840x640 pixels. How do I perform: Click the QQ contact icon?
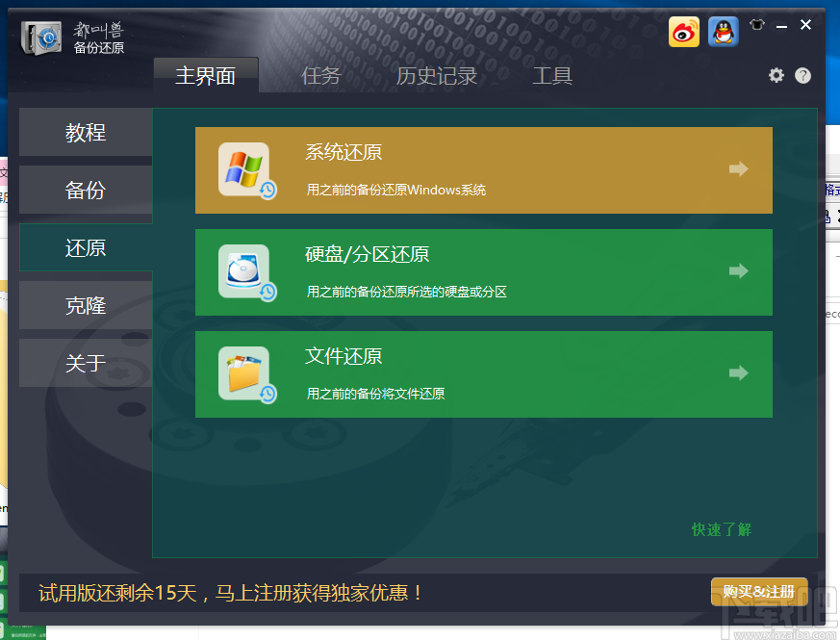click(723, 32)
